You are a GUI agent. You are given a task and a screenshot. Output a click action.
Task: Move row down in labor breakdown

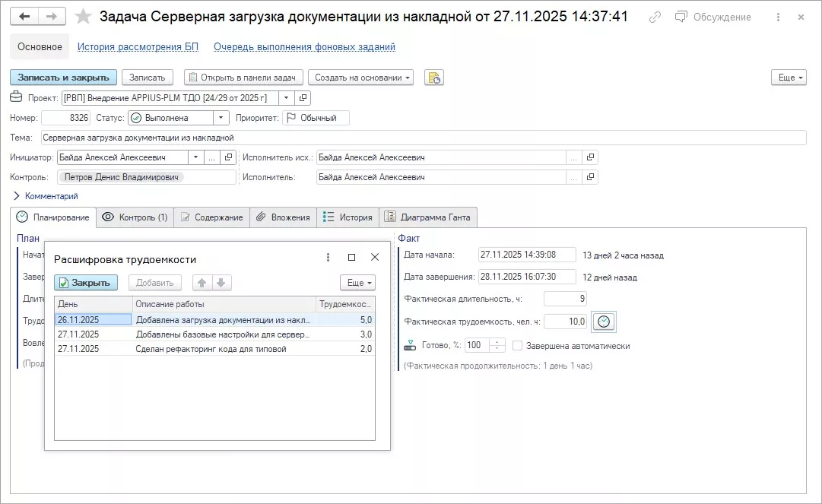pyautogui.click(x=221, y=283)
